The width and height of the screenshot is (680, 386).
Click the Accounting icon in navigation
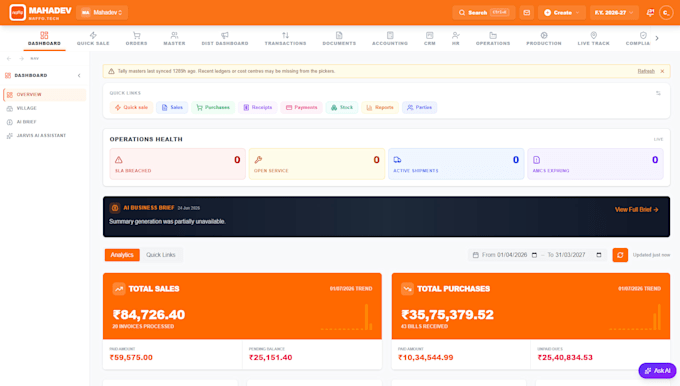point(390,35)
